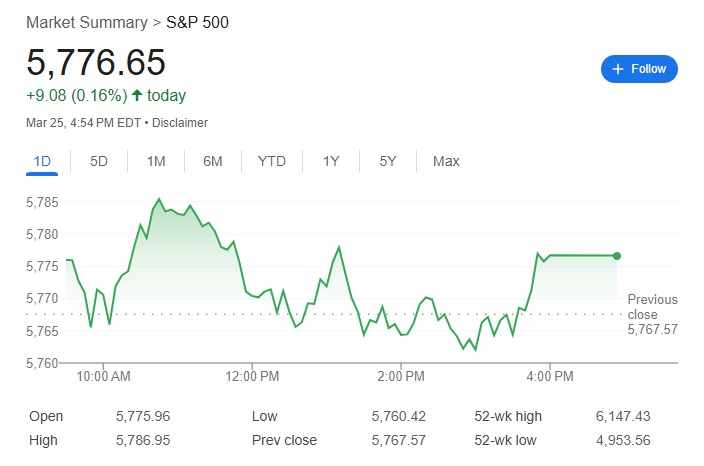This screenshot has width=704, height=466.
Task: Show the 6M chart range
Action: click(213, 161)
